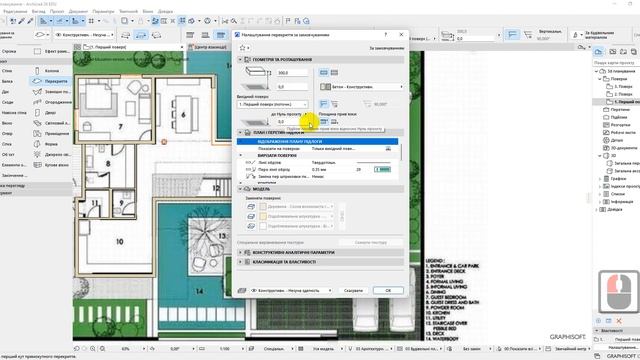Select the Morph (Форма) tool in toolbox
This screenshot has height=360, width=640.
click(51, 144)
